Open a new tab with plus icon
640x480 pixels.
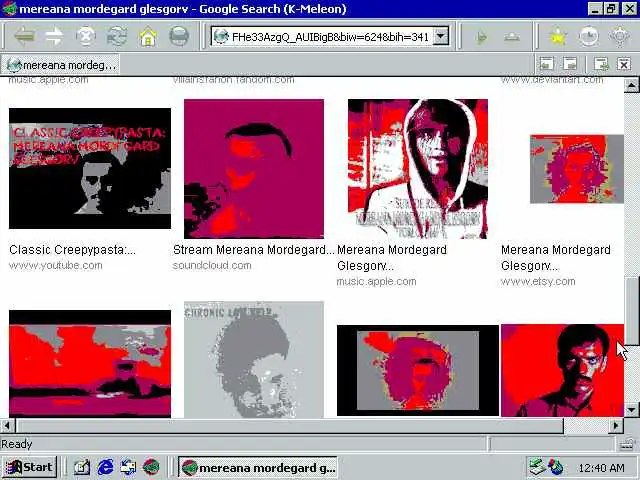click(601, 64)
